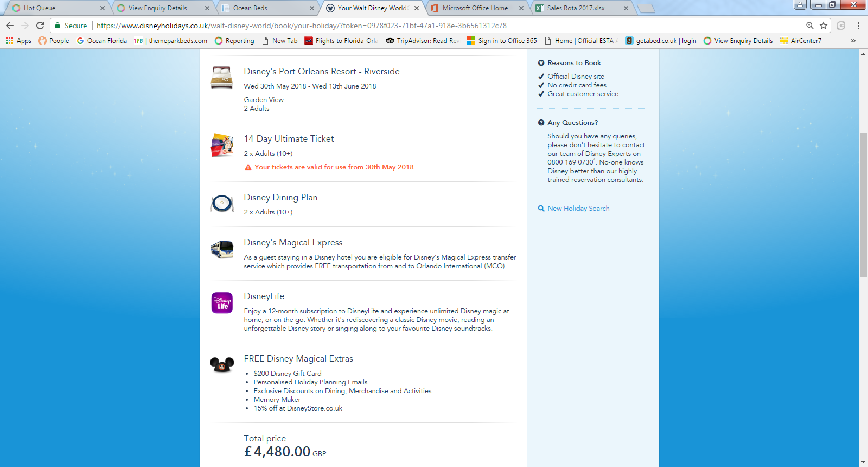Open the themeparkbeds.com bookmark
The height and width of the screenshot is (467, 868).
pos(171,41)
